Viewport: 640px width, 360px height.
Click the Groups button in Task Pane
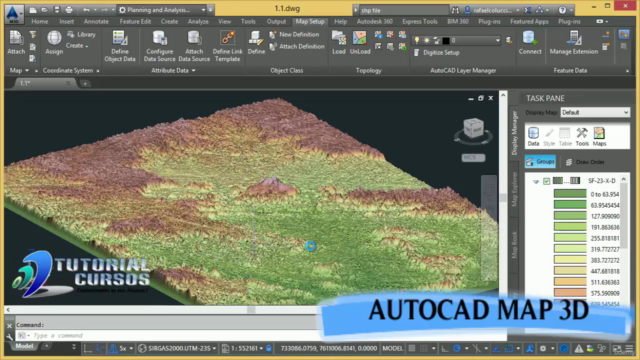540,162
